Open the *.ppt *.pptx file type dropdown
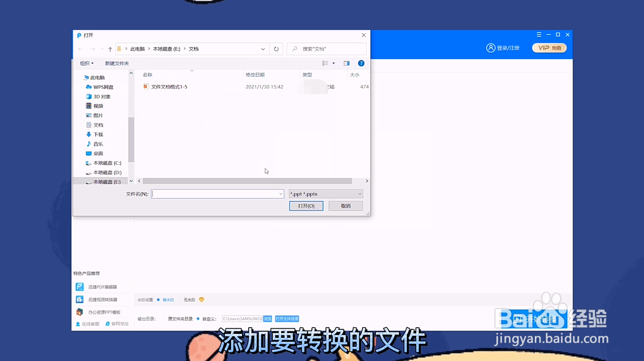The width and height of the screenshot is (644, 361). [359, 194]
